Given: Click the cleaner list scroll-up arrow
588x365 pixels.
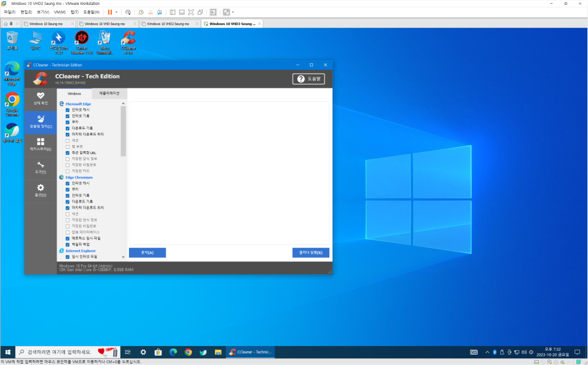Looking at the screenshot, I should point(123,103).
